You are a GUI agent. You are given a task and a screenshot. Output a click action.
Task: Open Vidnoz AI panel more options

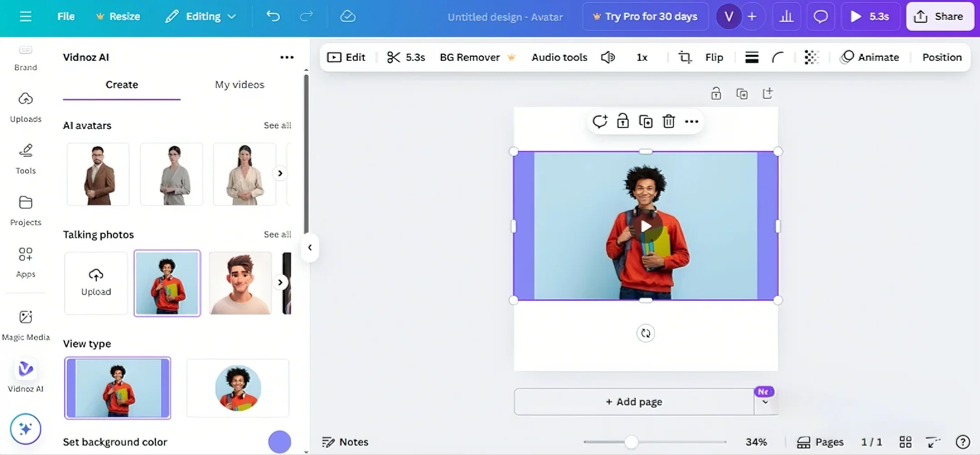click(x=287, y=57)
